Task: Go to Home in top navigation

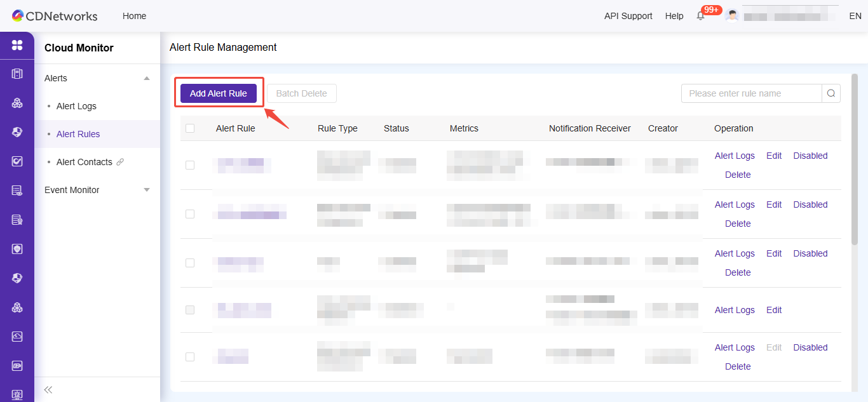Action: pos(134,16)
